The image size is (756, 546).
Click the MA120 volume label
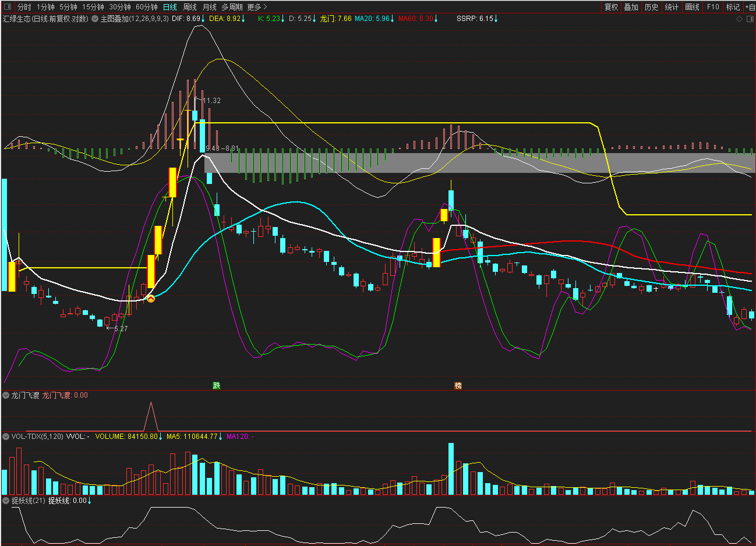240,436
